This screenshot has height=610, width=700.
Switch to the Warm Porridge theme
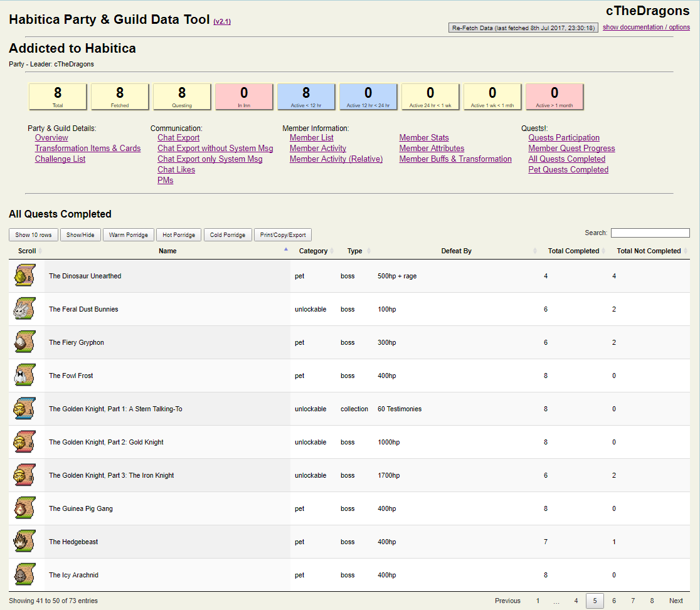tap(128, 234)
